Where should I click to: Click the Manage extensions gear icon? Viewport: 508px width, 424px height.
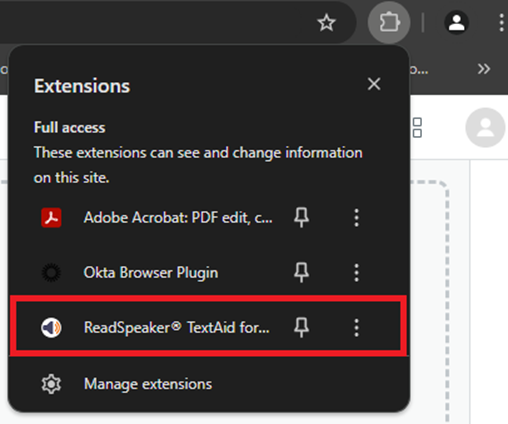point(51,384)
